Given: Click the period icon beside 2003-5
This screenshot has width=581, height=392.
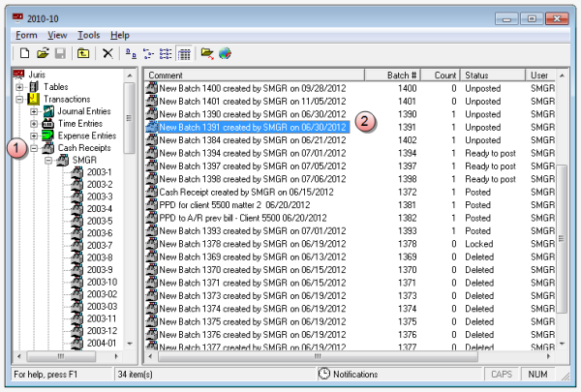Looking at the screenshot, I should (77, 222).
